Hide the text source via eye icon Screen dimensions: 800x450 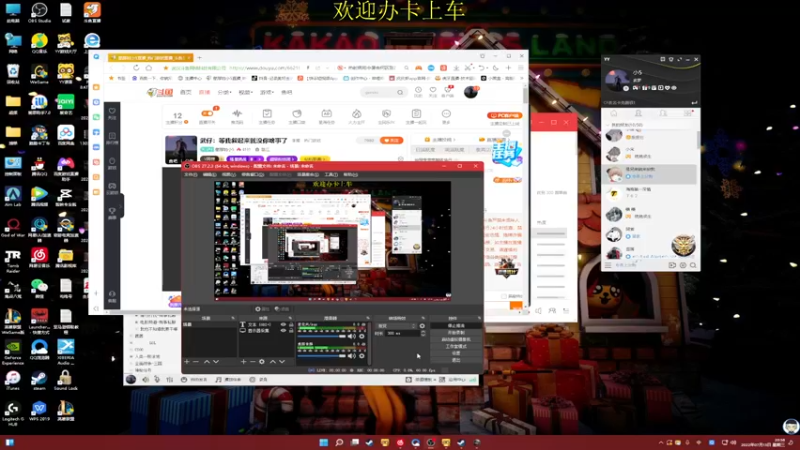(283, 324)
